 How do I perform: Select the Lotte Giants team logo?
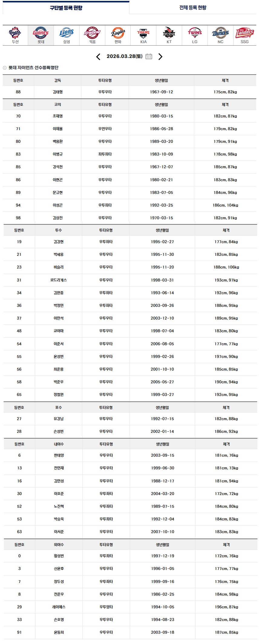[x=41, y=33]
